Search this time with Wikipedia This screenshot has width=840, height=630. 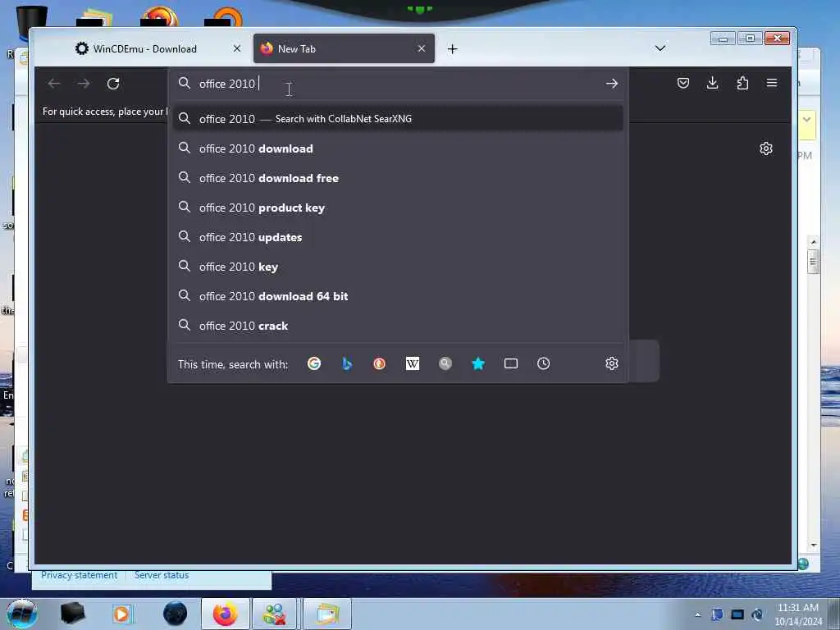coord(413,363)
